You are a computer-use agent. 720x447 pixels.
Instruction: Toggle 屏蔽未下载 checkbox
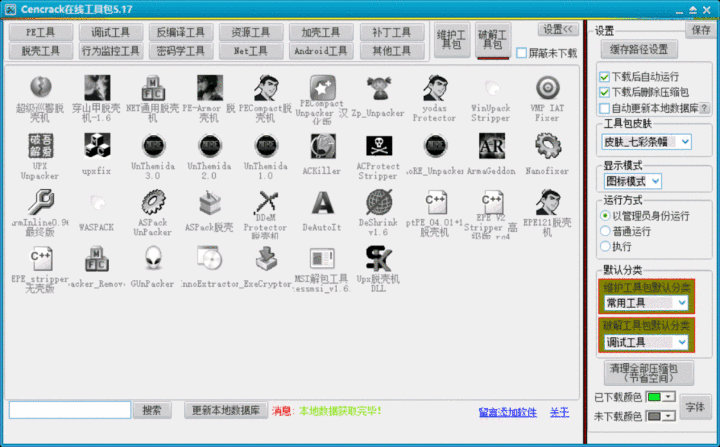click(521, 53)
